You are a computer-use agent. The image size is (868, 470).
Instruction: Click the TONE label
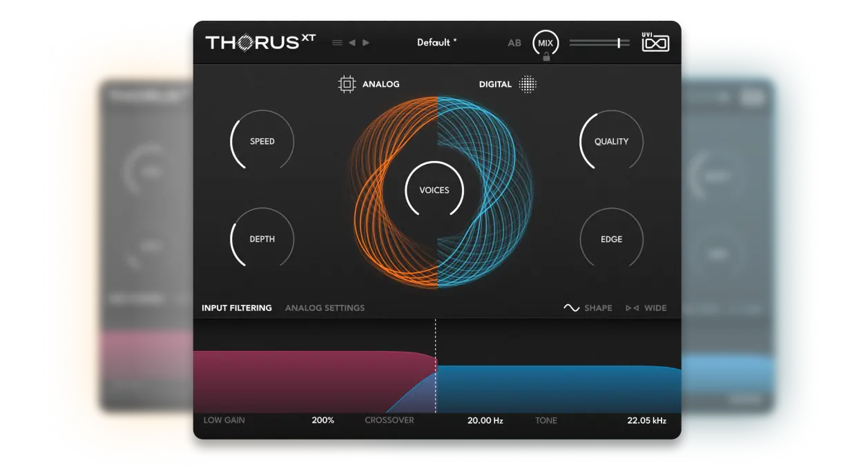click(x=546, y=420)
